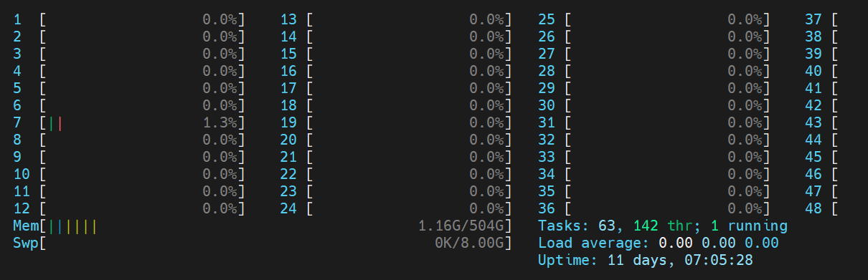Click the 1 running text
868x280 pixels.
click(x=749, y=226)
